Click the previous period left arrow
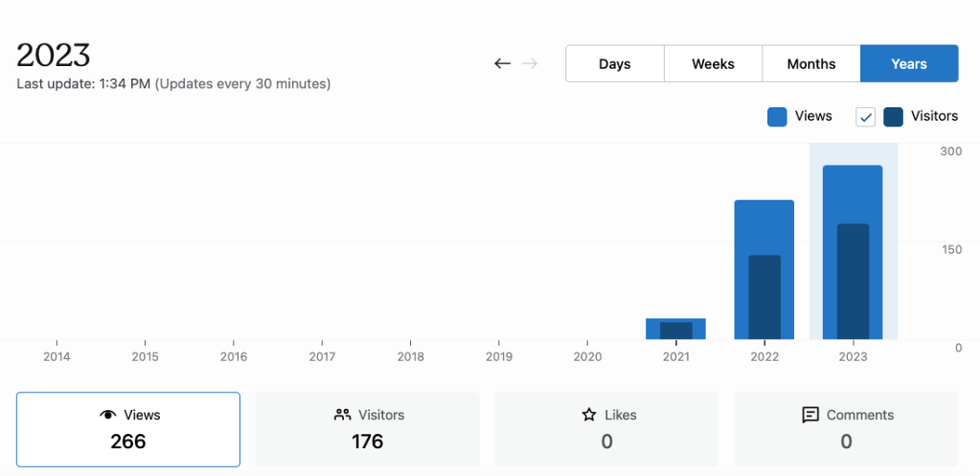This screenshot has width=980, height=476. 502,64
